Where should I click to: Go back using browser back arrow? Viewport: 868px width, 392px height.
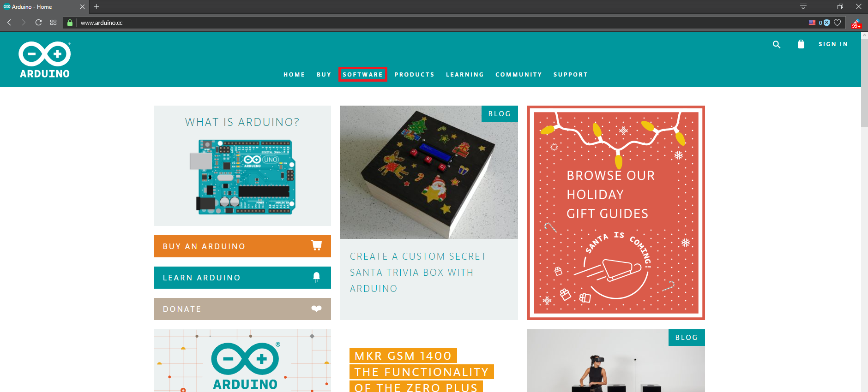(9, 23)
